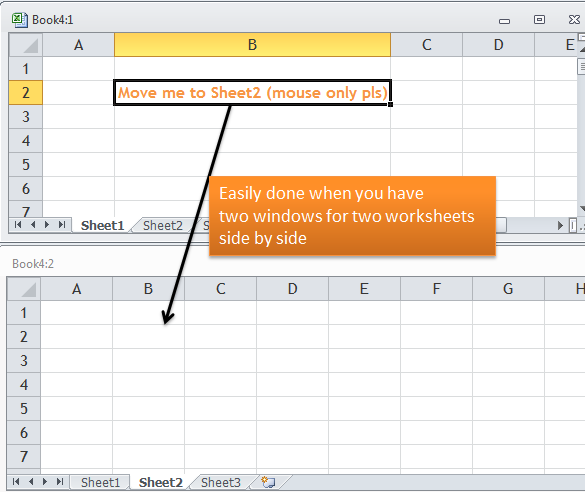Select row 2 header in Book4:2
Screen dimensions: 585x492
(24, 336)
